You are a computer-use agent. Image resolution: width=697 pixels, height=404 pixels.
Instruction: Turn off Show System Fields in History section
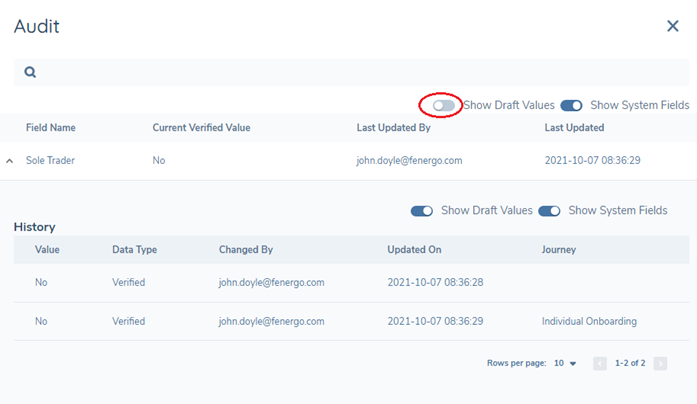point(549,211)
